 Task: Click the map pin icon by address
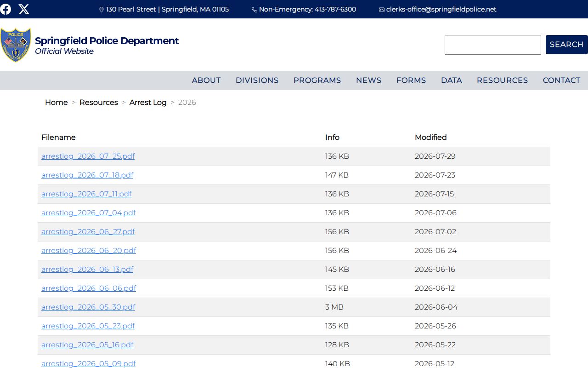[x=102, y=10]
